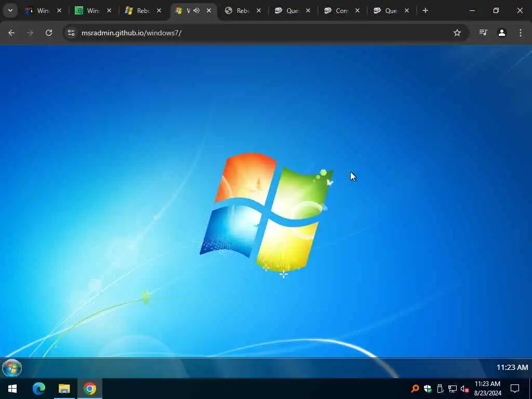Open a new tab with plus button
Image resolution: width=532 pixels, height=399 pixels.
(x=425, y=11)
